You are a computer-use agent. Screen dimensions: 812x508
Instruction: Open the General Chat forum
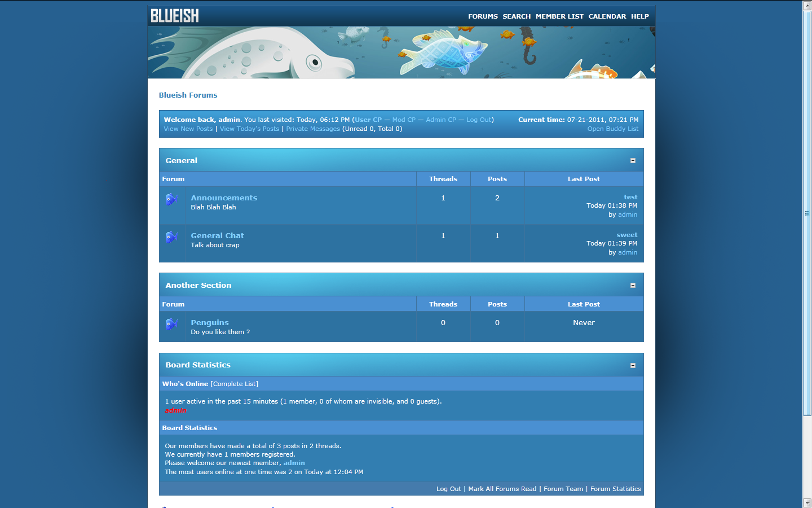pyautogui.click(x=217, y=235)
